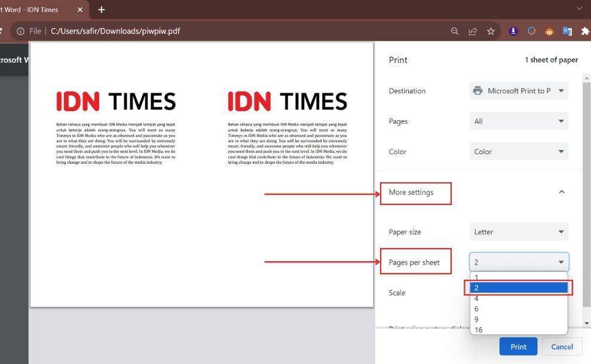Click the Print button
This screenshot has width=591, height=364.
click(518, 347)
